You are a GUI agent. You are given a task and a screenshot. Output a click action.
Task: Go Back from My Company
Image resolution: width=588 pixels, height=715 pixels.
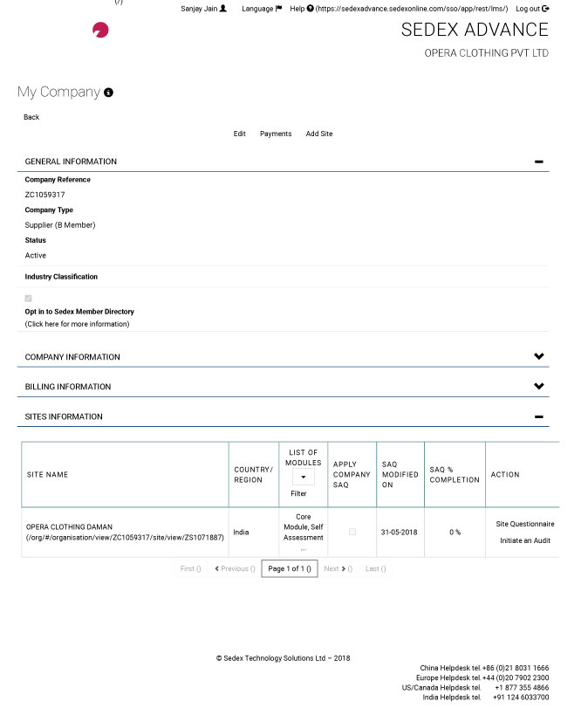[x=31, y=117]
